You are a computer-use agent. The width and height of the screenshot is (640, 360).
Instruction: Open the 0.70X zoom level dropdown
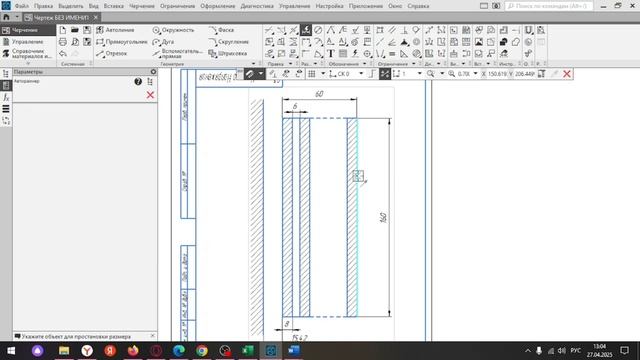475,74
